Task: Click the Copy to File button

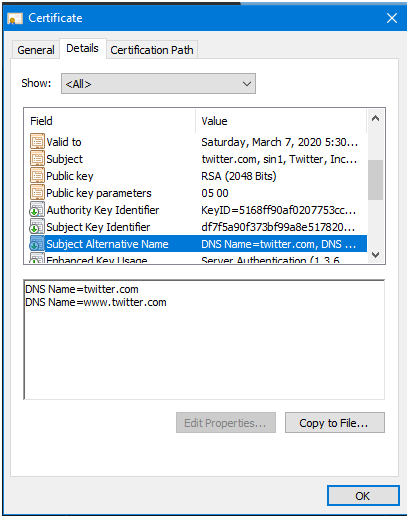Action: click(x=335, y=423)
